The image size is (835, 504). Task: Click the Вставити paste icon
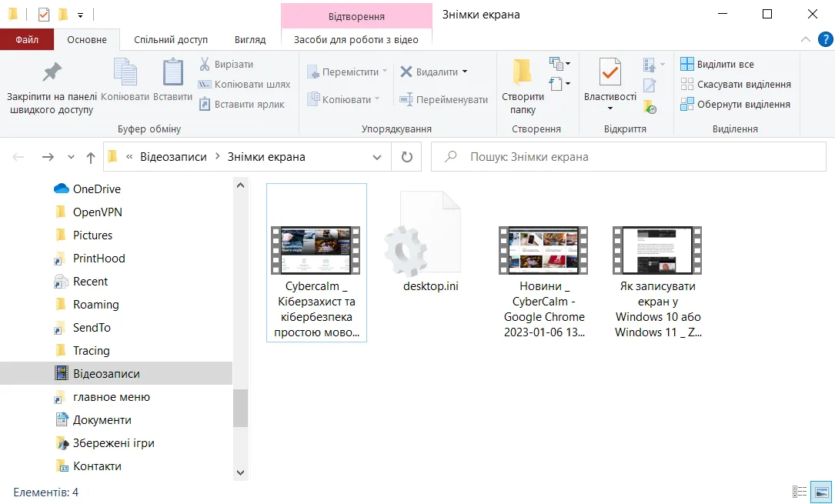pos(172,80)
